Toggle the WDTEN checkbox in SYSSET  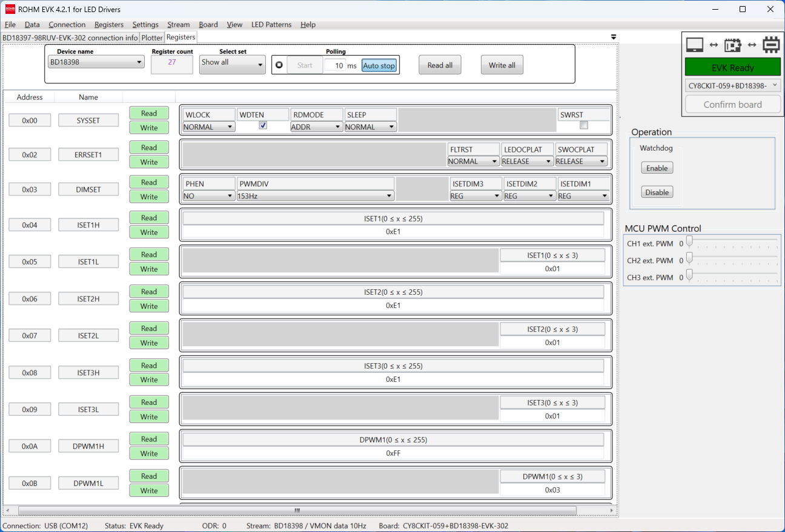pos(263,126)
